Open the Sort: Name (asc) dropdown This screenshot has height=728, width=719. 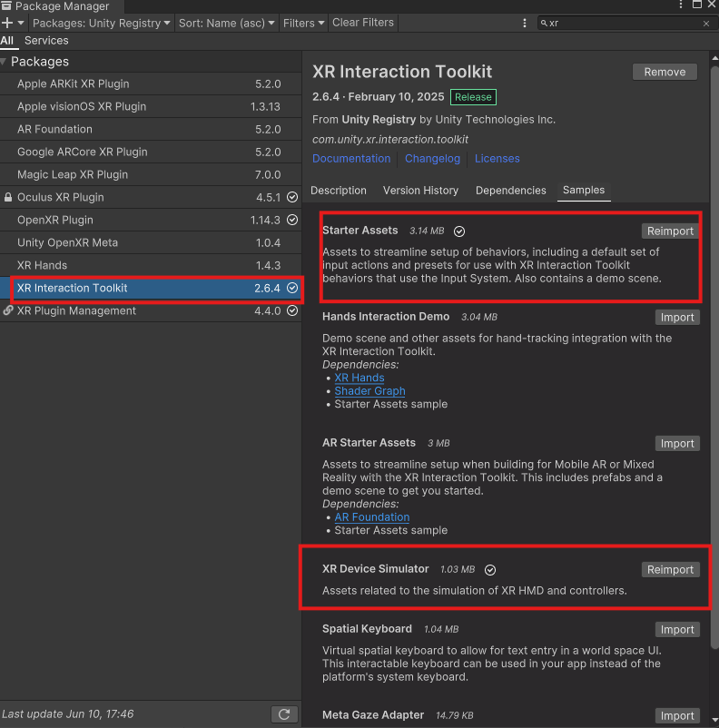tap(226, 23)
